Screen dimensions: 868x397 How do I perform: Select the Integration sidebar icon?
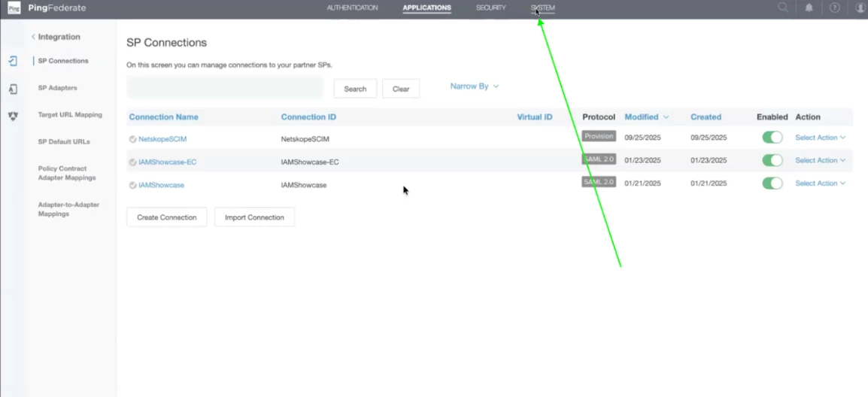click(13, 61)
